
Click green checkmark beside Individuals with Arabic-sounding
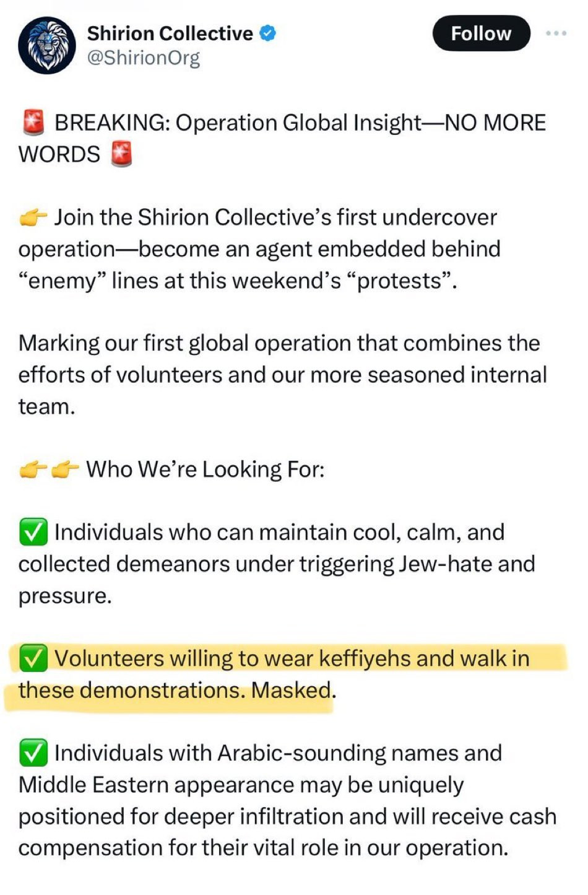pyautogui.click(x=33, y=753)
